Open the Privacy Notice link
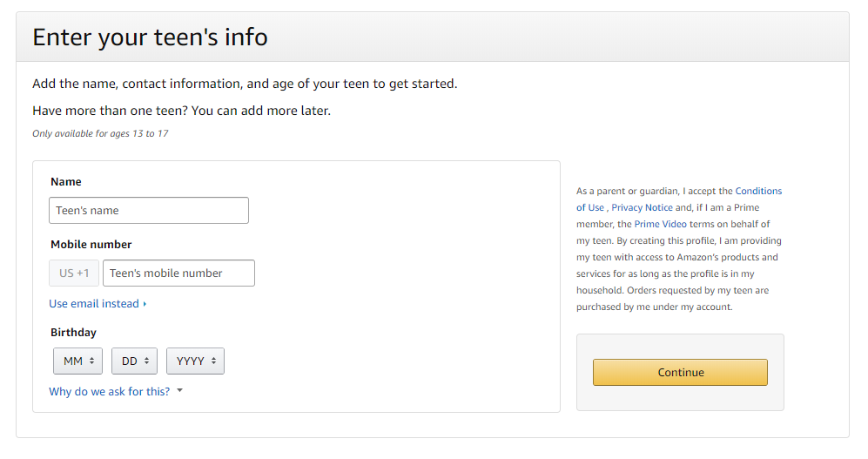The width and height of the screenshot is (868, 459). pos(643,208)
